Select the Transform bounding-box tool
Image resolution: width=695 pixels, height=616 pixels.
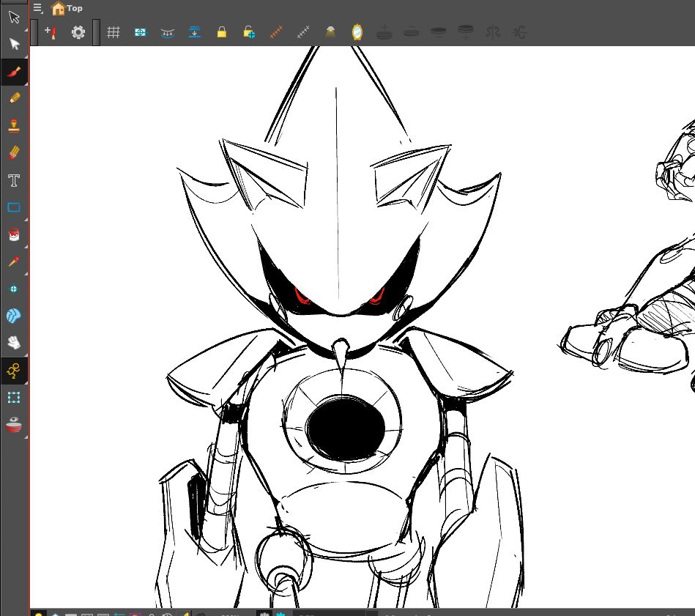point(14,398)
